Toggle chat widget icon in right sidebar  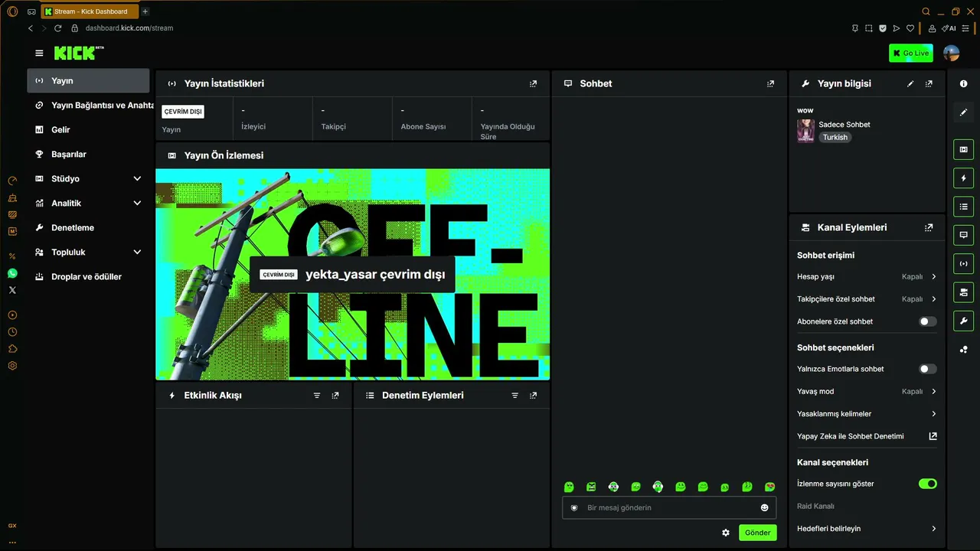click(963, 235)
